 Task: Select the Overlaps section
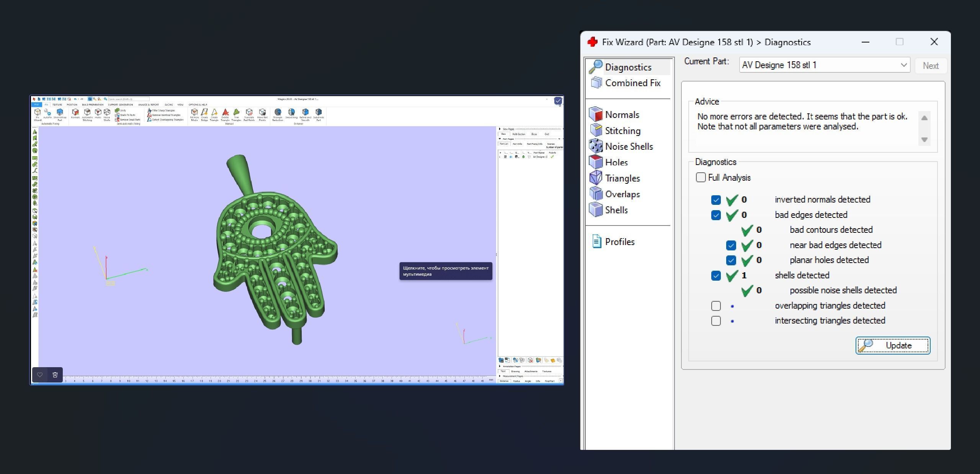pyautogui.click(x=622, y=194)
